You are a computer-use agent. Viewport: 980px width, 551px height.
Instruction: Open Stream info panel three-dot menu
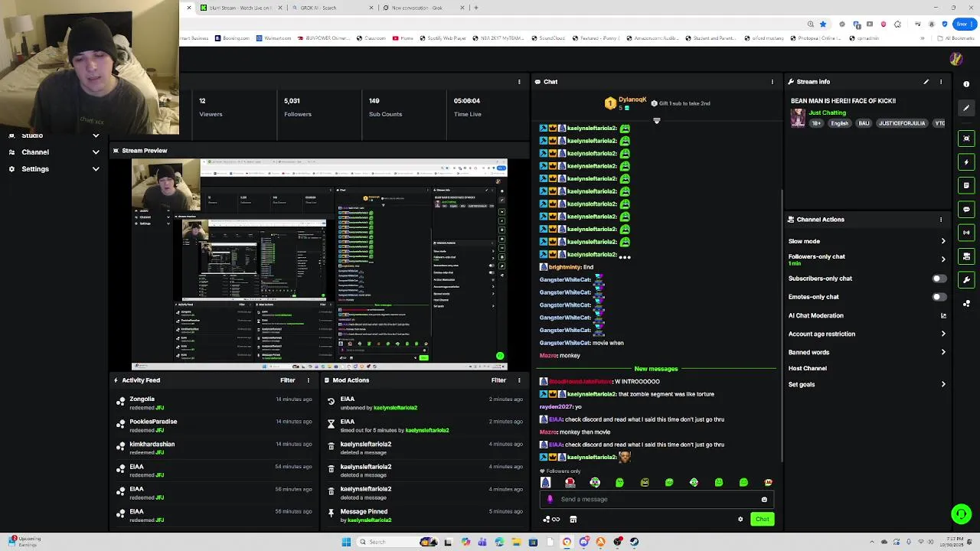(x=941, y=82)
